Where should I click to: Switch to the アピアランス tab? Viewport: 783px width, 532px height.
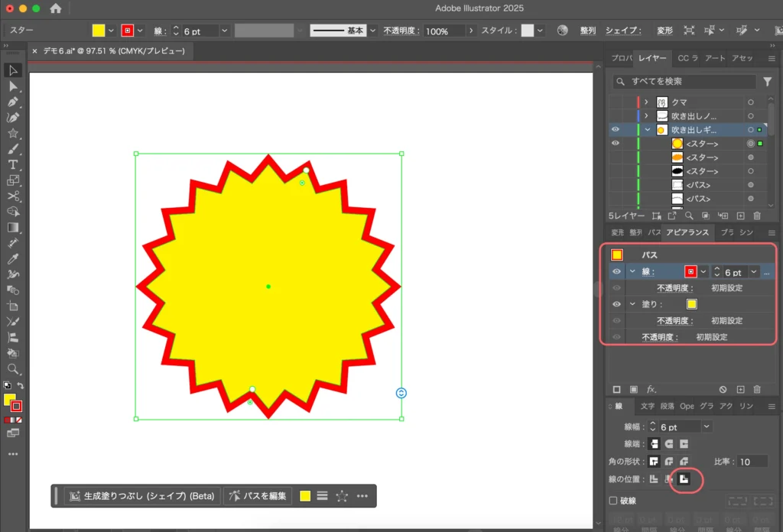[x=687, y=232]
